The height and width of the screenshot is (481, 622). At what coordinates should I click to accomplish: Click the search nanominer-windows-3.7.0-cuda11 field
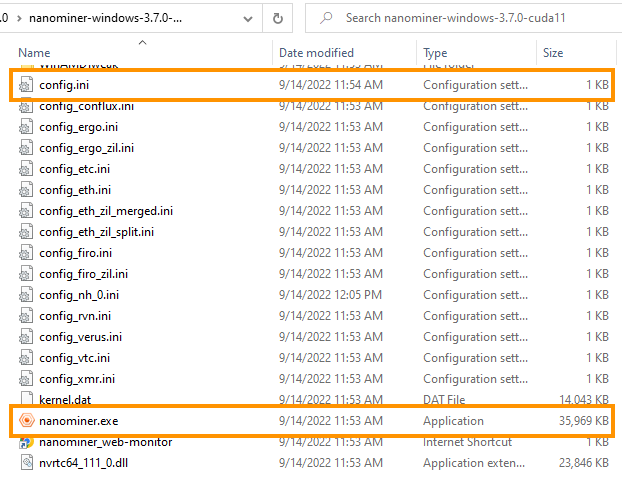470,18
